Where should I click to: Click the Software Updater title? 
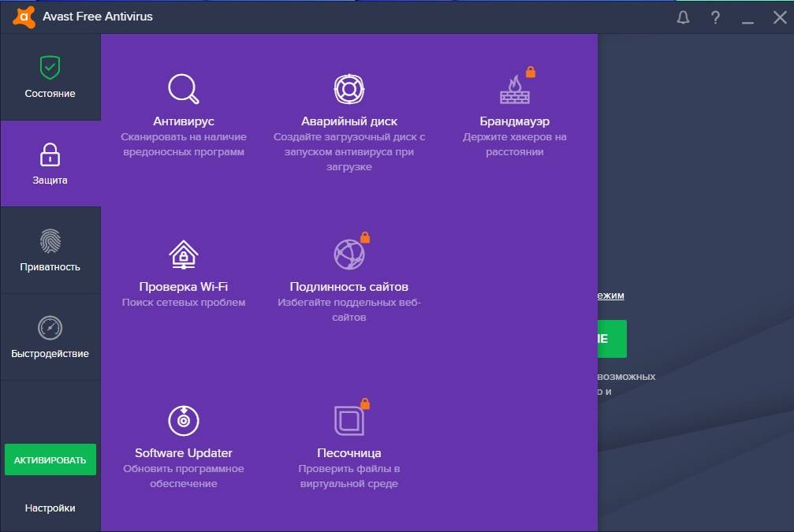(183, 453)
